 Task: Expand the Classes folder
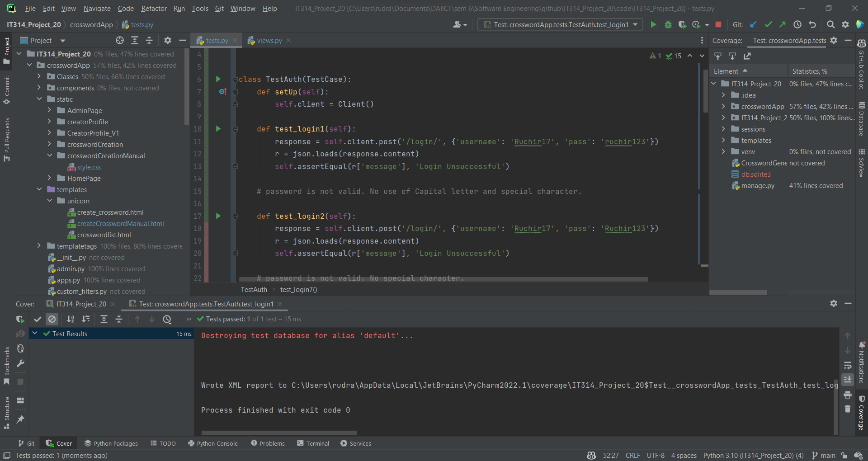tap(39, 76)
